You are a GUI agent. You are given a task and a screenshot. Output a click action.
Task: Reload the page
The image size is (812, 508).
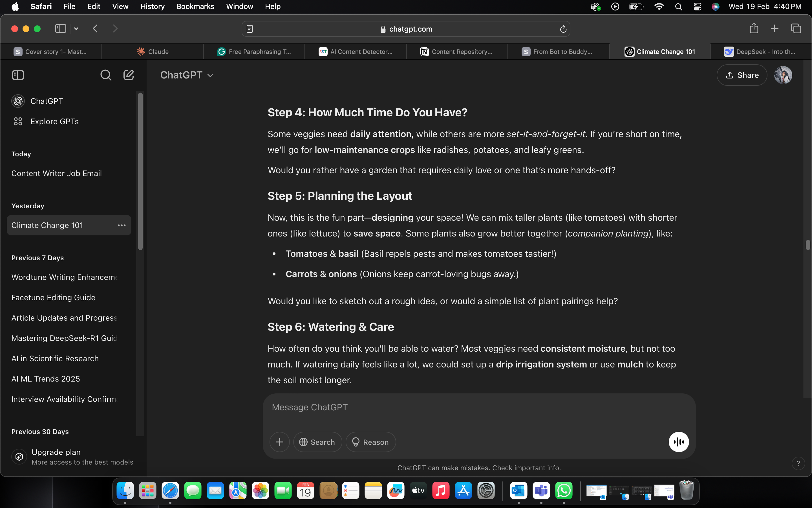pos(563,29)
